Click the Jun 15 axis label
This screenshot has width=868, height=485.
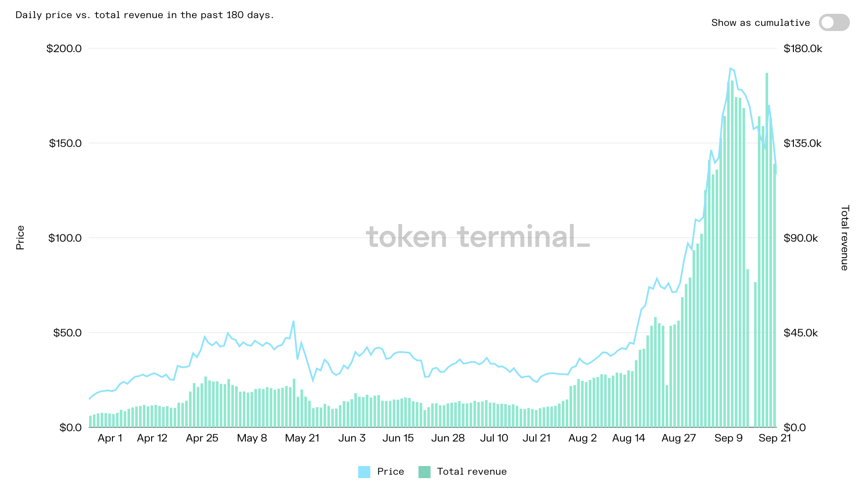(x=398, y=438)
